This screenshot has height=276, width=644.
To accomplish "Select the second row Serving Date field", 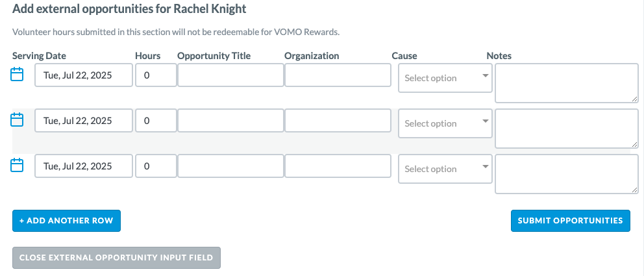I will [x=84, y=120].
